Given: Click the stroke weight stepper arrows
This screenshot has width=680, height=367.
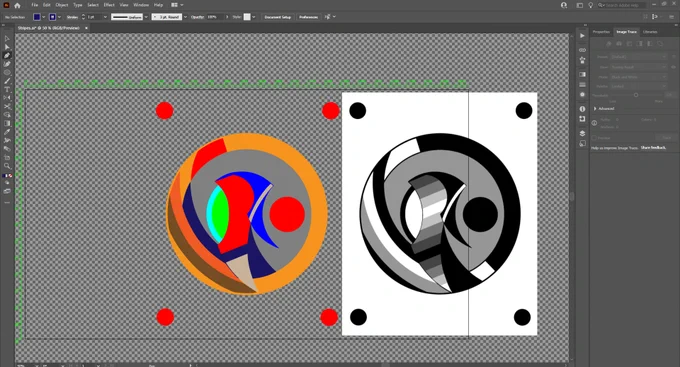Looking at the screenshot, I should 83,17.
